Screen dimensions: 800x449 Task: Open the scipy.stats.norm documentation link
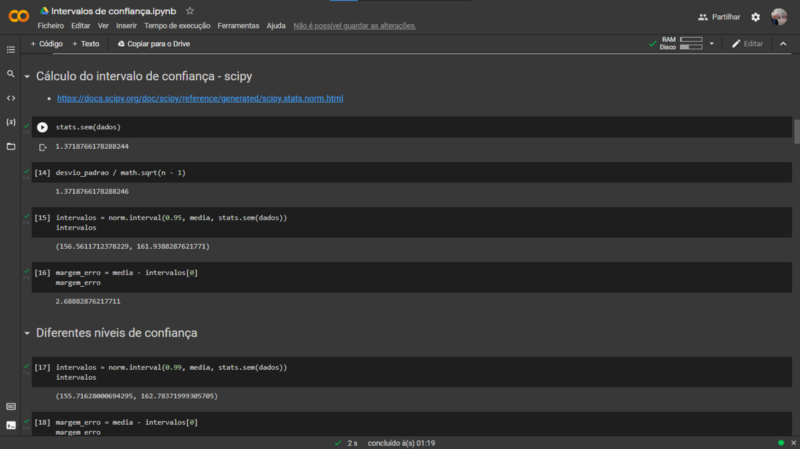tap(200, 98)
